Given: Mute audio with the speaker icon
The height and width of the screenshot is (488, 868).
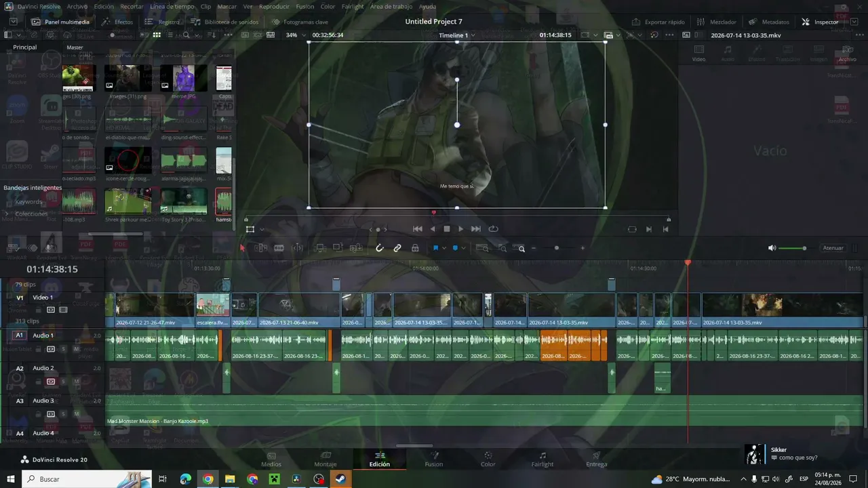Looking at the screenshot, I should (x=772, y=248).
